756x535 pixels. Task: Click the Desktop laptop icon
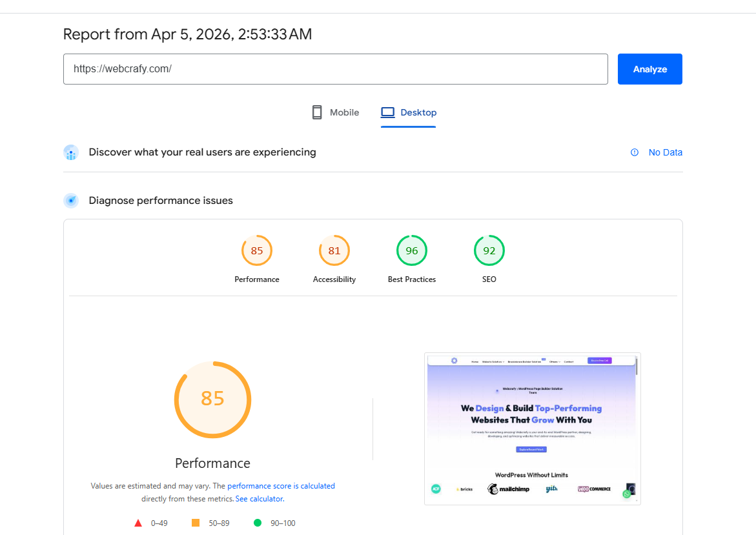click(x=387, y=112)
